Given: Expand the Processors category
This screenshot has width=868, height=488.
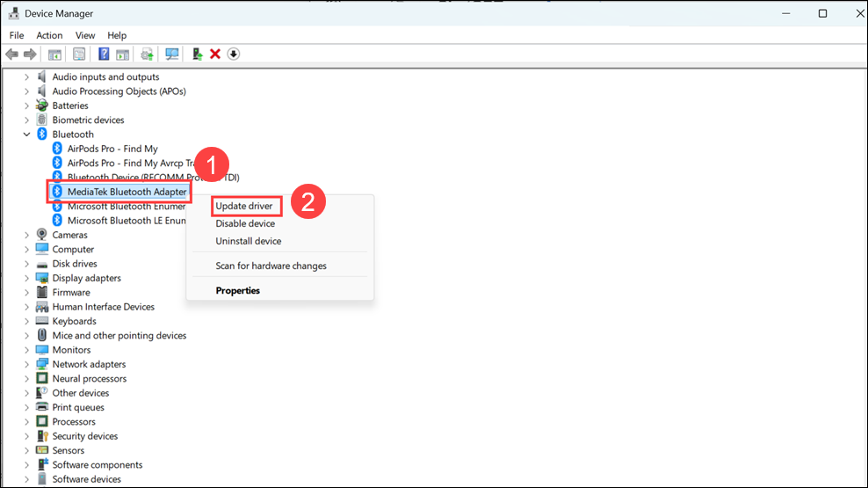Looking at the screenshot, I should tap(26, 421).
